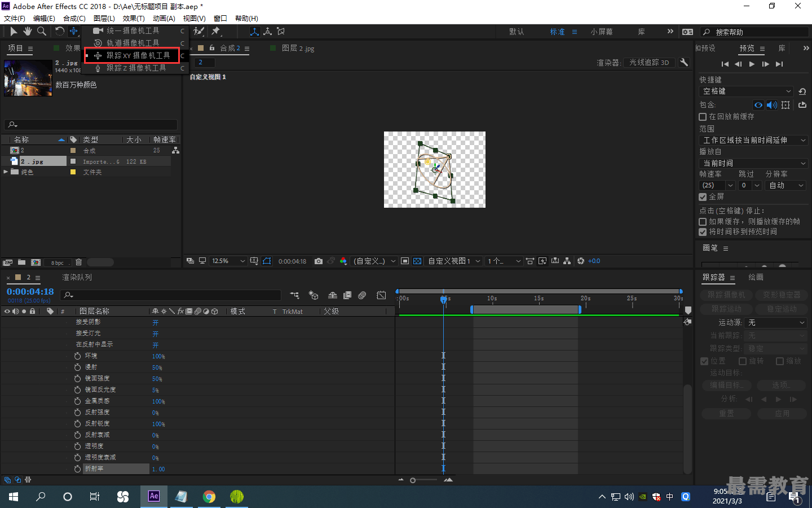Image resolution: width=812 pixels, height=508 pixels.
Task: Toggle 在回放前缓存 checkbox
Action: tap(703, 117)
